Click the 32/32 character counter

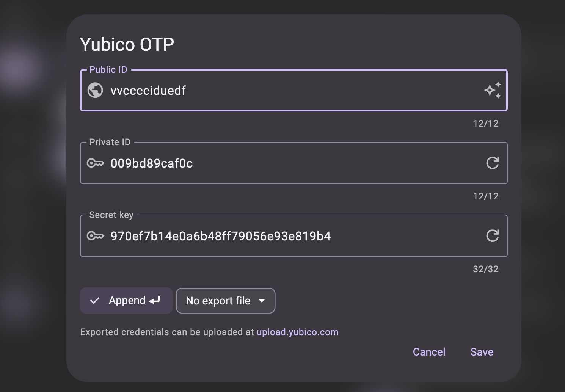[x=485, y=269]
